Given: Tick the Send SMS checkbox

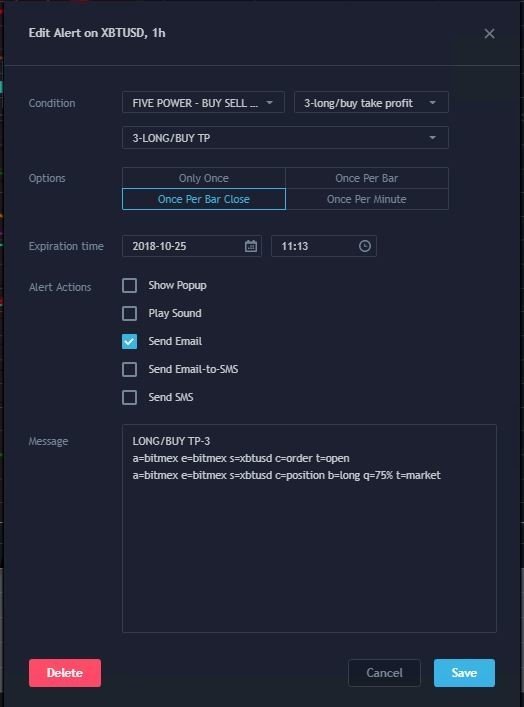Looking at the screenshot, I should 129,397.
